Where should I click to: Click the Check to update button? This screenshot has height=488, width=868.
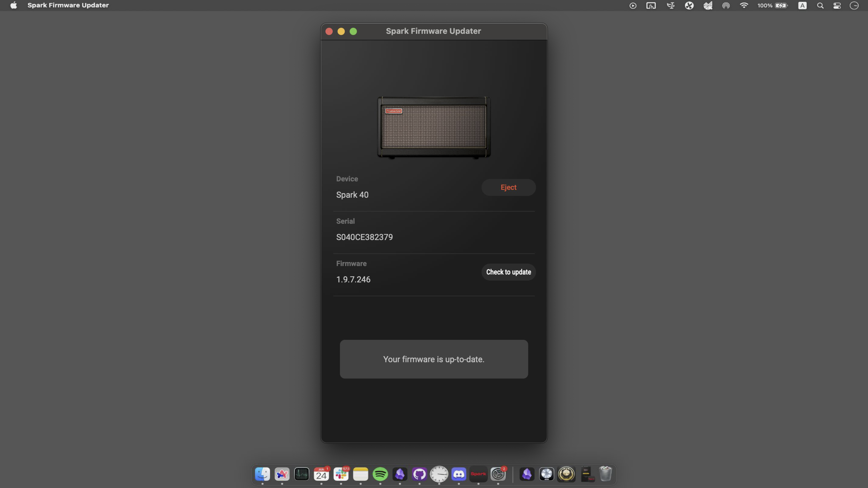tap(508, 272)
